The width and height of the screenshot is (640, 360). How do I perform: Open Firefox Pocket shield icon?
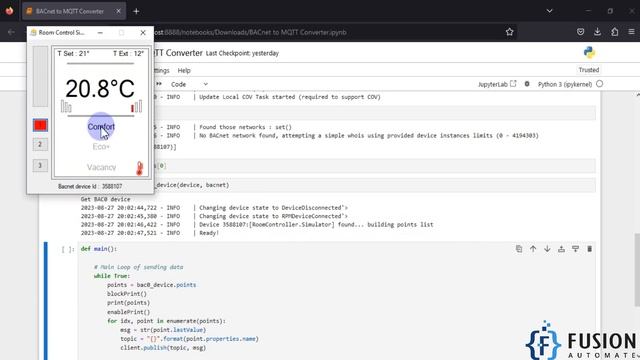[580, 32]
